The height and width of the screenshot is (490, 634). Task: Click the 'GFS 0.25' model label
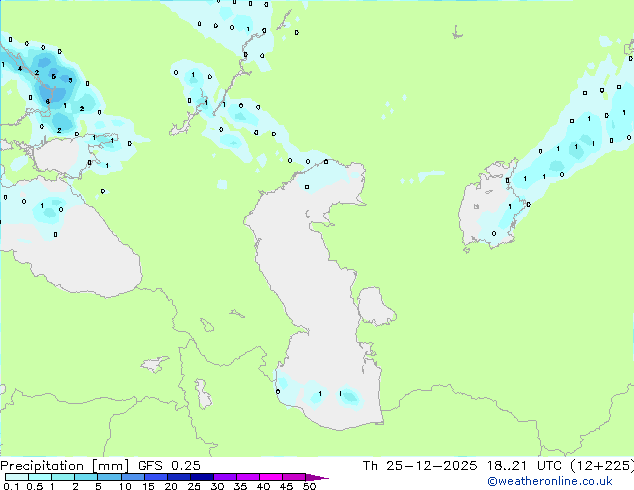169,466
